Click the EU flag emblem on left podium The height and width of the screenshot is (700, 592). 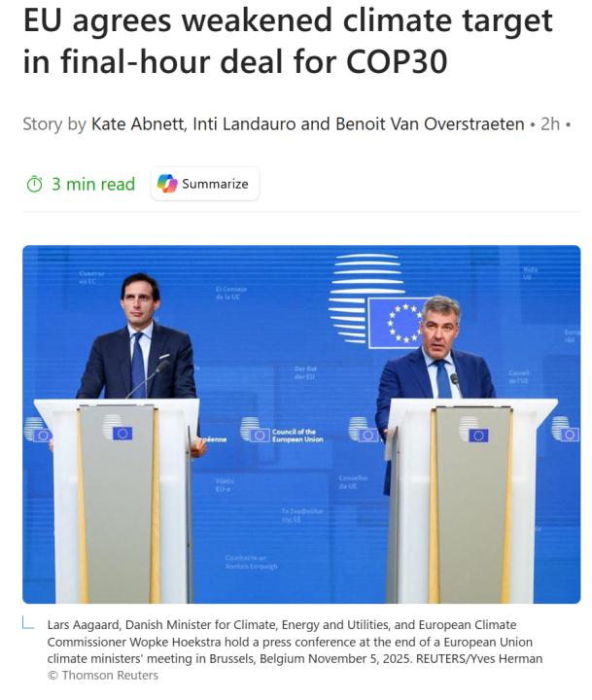(x=122, y=433)
